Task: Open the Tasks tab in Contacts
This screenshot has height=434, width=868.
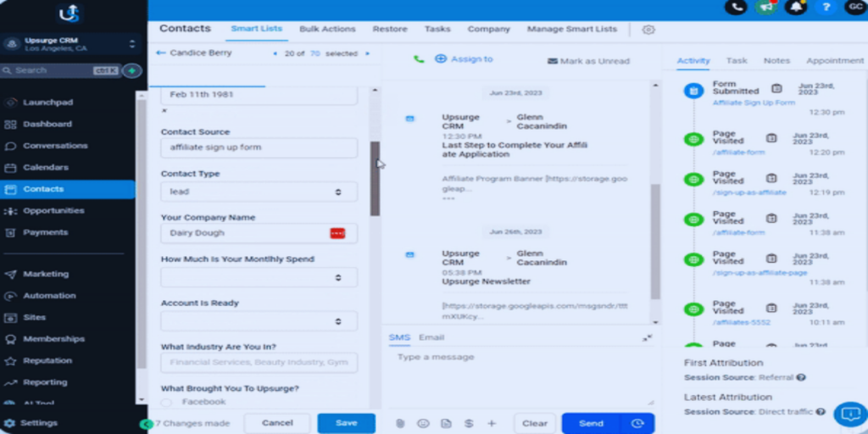Action: [x=437, y=29]
